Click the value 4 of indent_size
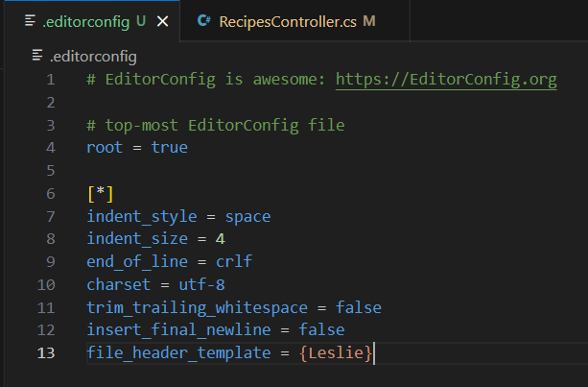 [x=220, y=239]
